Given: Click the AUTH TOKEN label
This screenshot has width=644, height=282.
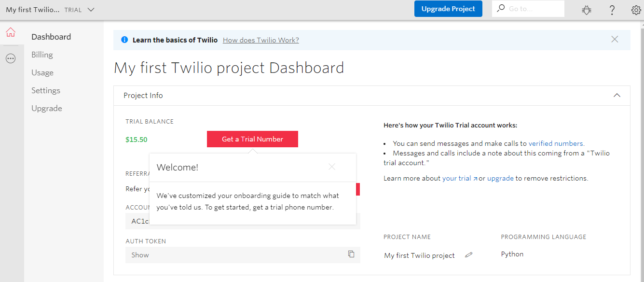Looking at the screenshot, I should (x=146, y=241).
